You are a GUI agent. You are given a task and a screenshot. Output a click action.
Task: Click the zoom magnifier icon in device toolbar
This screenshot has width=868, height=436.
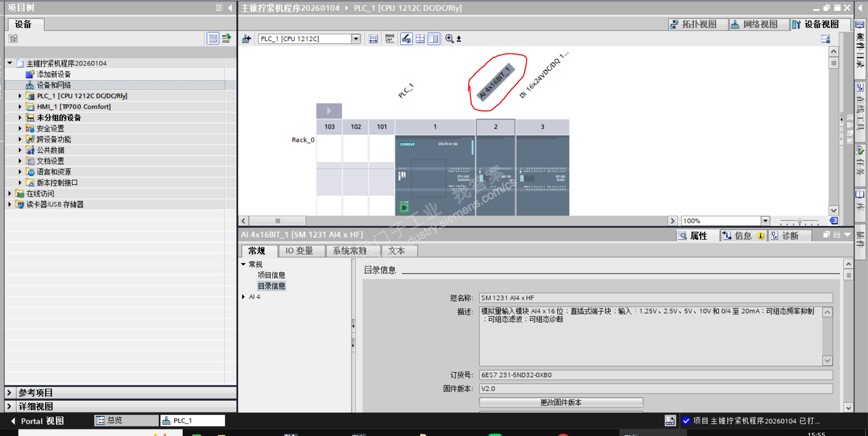tap(450, 39)
